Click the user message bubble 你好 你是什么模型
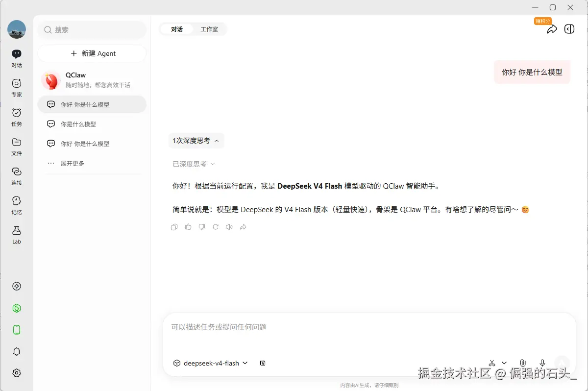The height and width of the screenshot is (391, 588). 532,72
